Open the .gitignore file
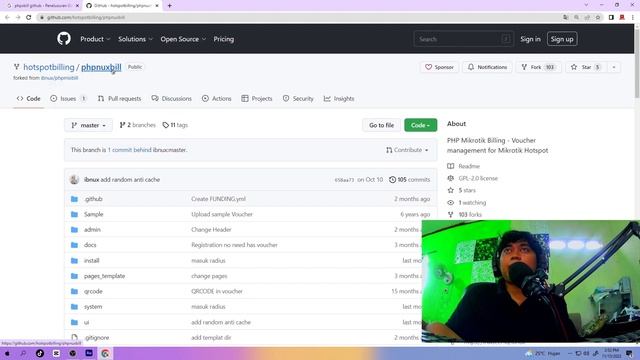Viewport: 640px width, 360px height. coord(97,338)
